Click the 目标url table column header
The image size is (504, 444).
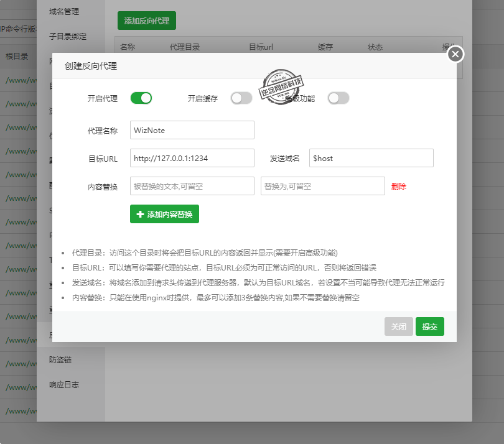pyautogui.click(x=261, y=47)
